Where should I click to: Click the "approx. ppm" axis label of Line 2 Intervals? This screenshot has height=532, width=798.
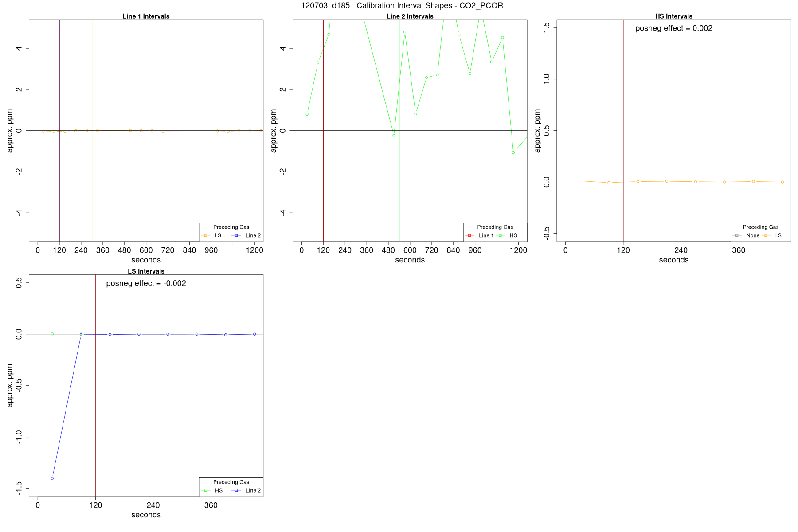[274, 131]
